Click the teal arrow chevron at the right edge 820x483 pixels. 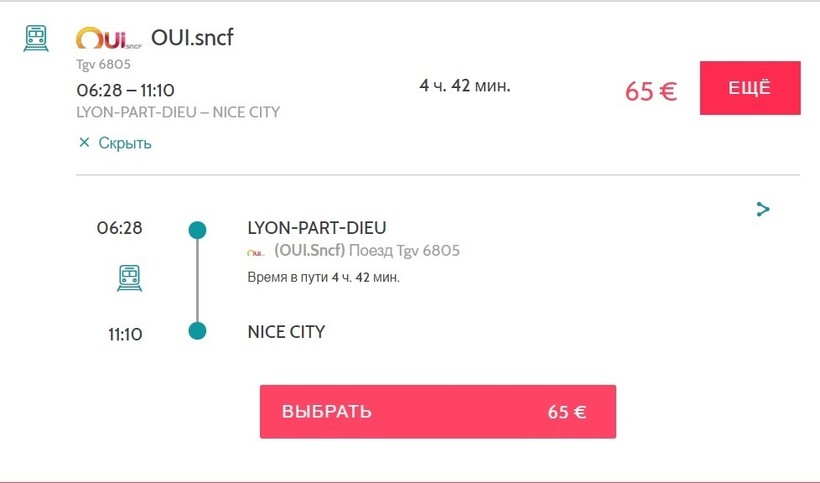(x=763, y=209)
